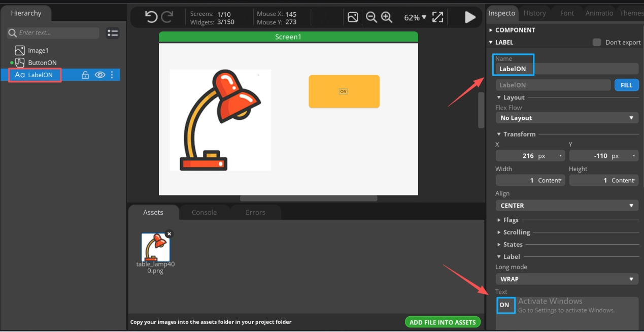Switch to the Console tab
Screen dimensions: 644x332
tap(204, 212)
